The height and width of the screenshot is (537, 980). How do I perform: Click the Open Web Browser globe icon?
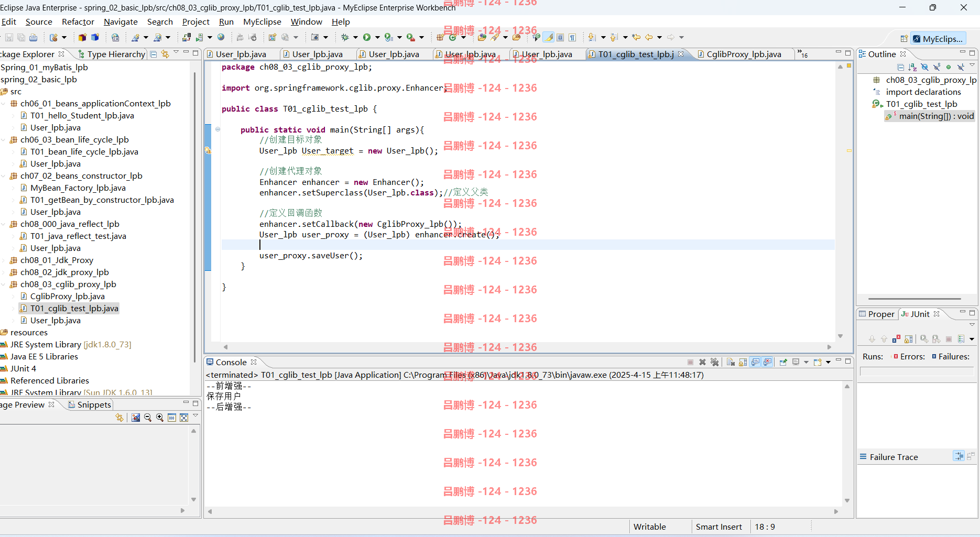[221, 37]
